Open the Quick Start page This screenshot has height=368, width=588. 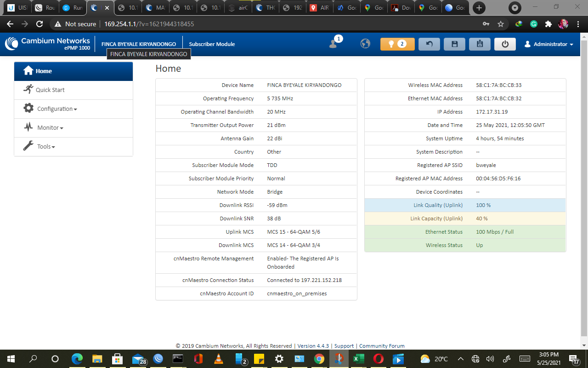(x=50, y=90)
